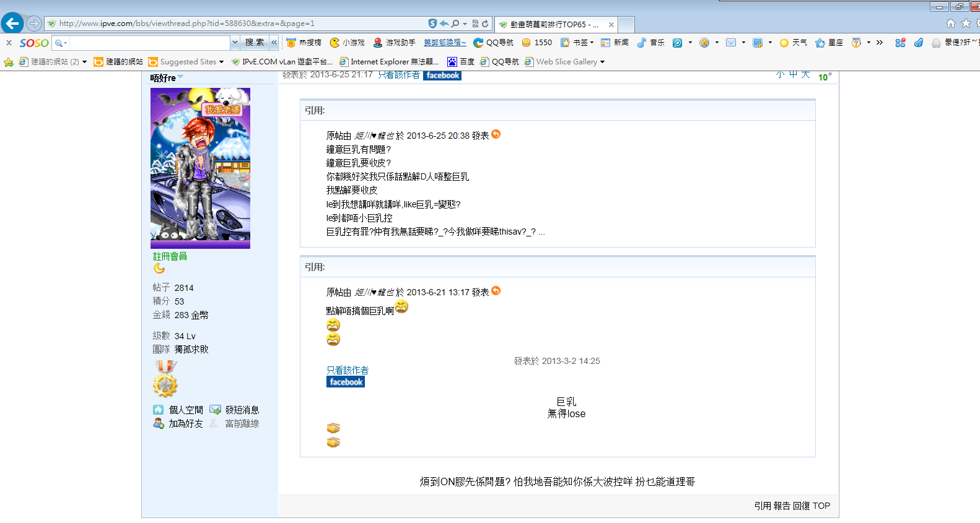Open 星座 horoscope in the toolbar
980x523 pixels.
pos(829,43)
